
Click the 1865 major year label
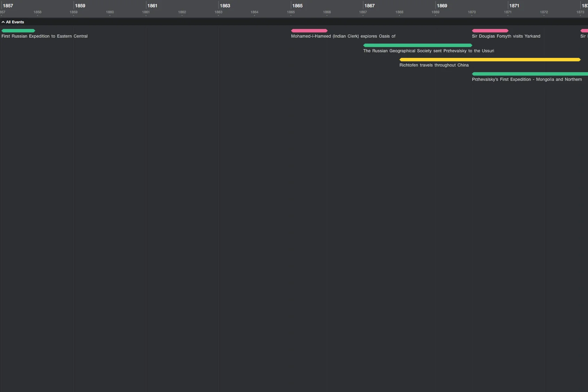pos(297,6)
